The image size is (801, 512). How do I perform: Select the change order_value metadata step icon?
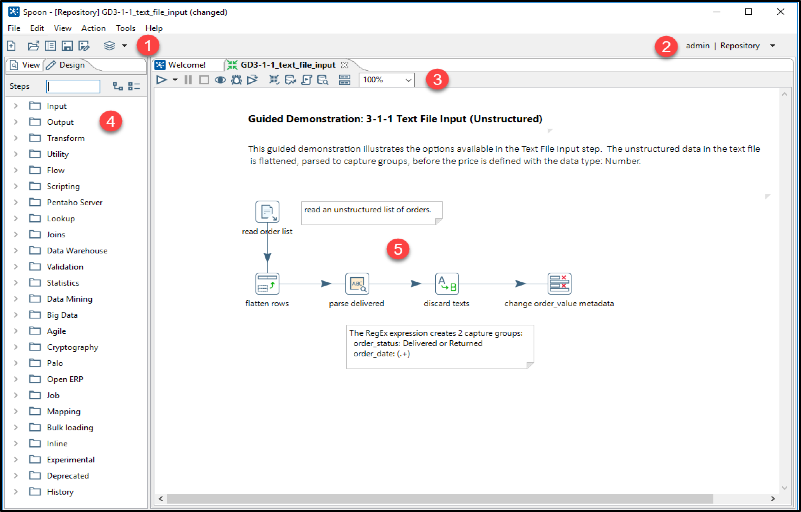pos(559,284)
